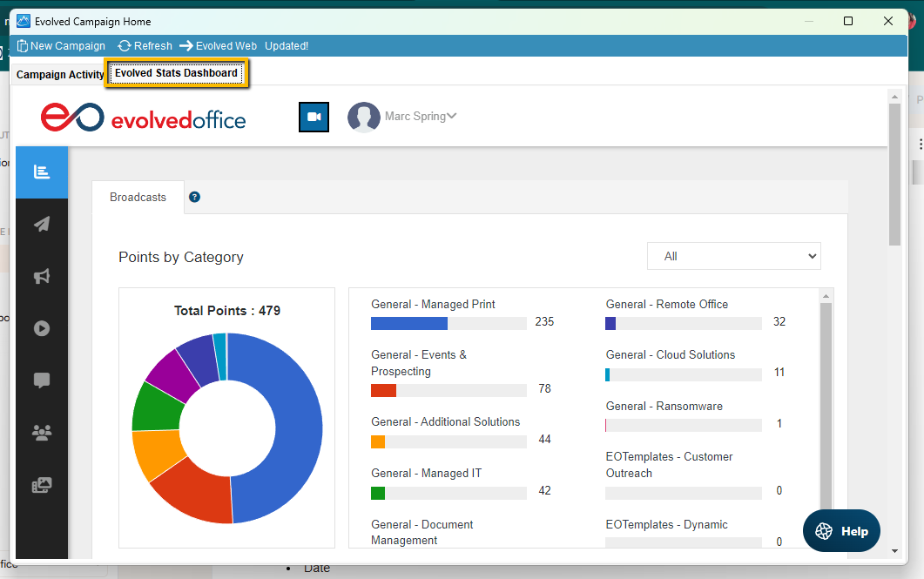Click the General - Events & Prospecting bar
Viewport: 924px width, 579px height.
[x=449, y=391]
